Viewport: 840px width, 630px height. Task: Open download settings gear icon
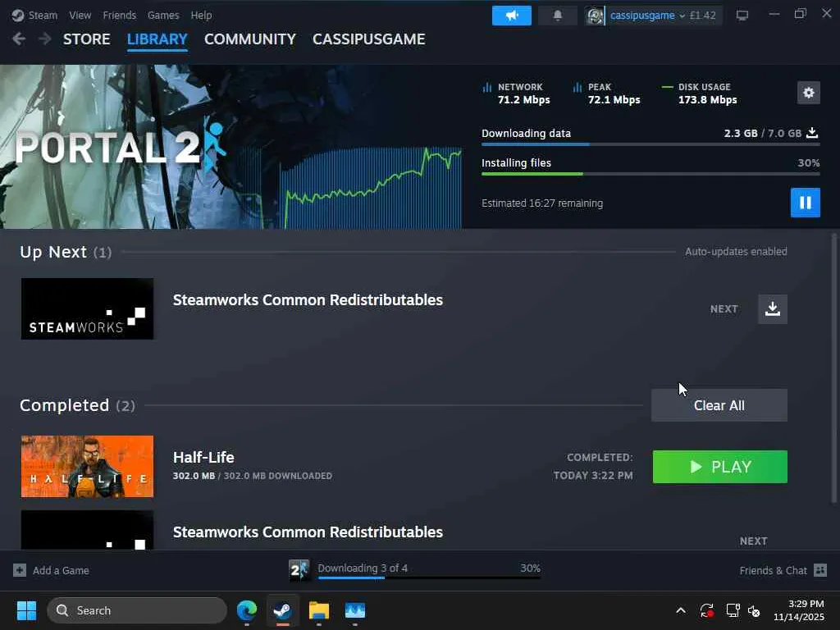tap(808, 93)
